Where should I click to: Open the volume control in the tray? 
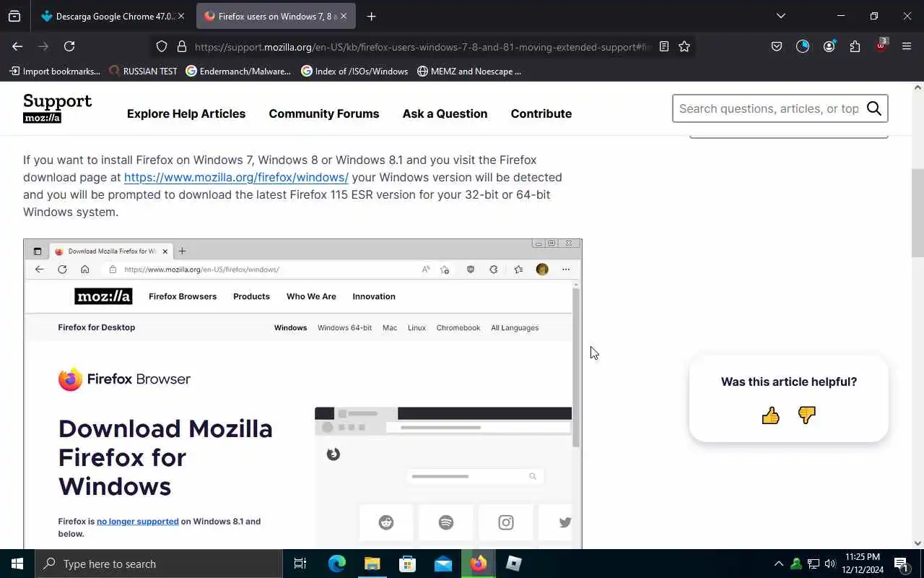[x=830, y=564]
